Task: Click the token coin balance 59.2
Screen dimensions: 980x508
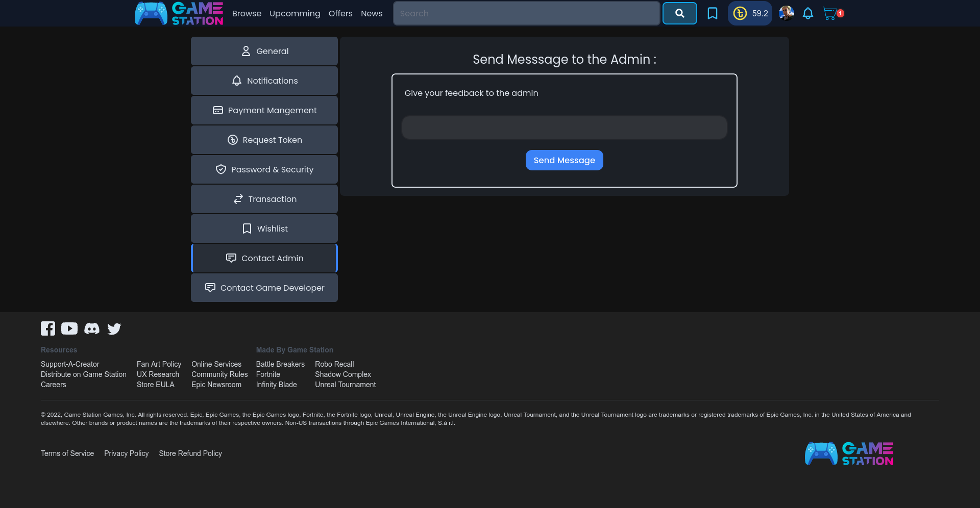Action: point(750,13)
